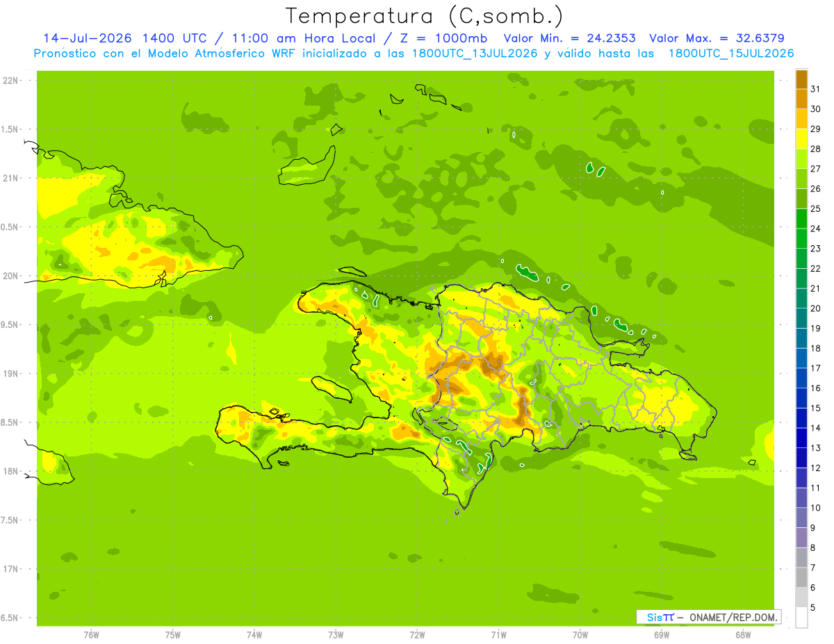Pick the green legend swatch between 24 and 25

pyautogui.click(x=801, y=218)
